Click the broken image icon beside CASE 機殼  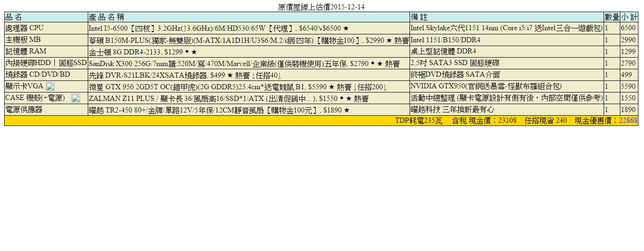(x=76, y=98)
